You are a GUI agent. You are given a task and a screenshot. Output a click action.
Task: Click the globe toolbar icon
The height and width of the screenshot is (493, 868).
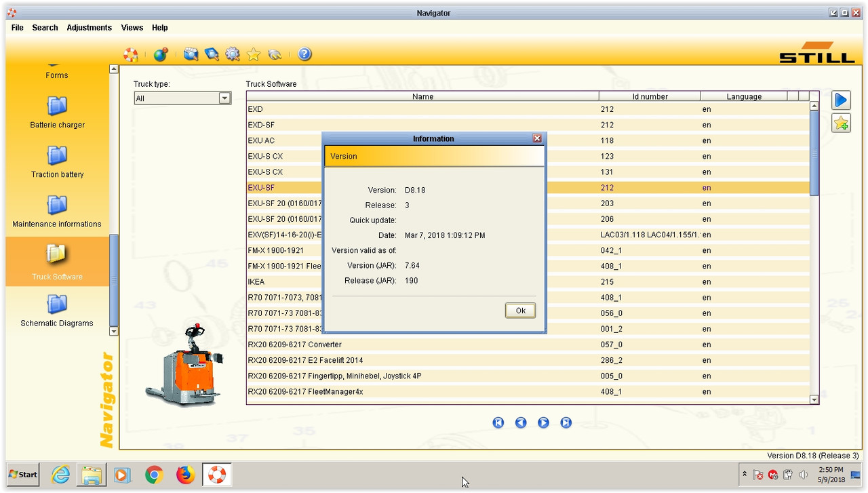tap(161, 54)
